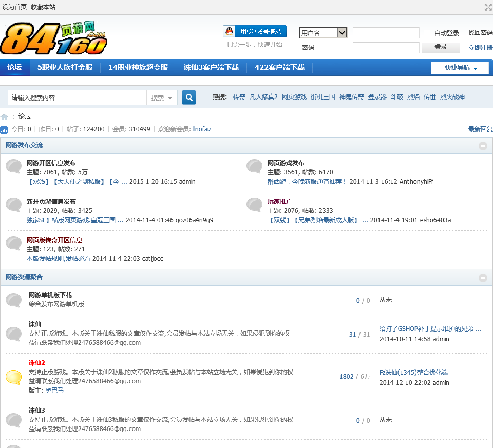The image size is (493, 448).
Task: Open the 论坛 breadcrumb link
Action: pyautogui.click(x=25, y=116)
